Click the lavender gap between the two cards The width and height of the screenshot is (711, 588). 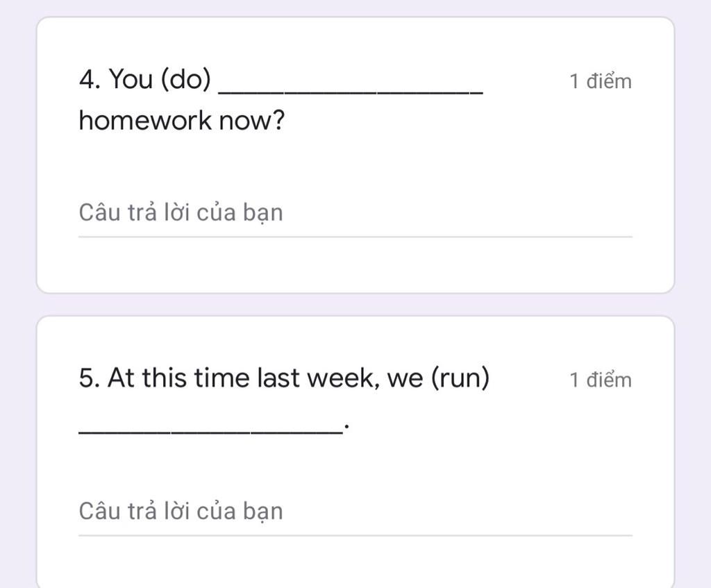(355, 304)
